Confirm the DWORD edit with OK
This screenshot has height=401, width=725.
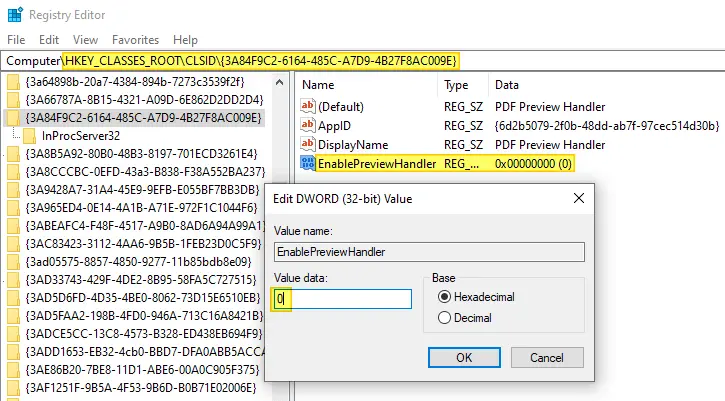[x=464, y=358]
